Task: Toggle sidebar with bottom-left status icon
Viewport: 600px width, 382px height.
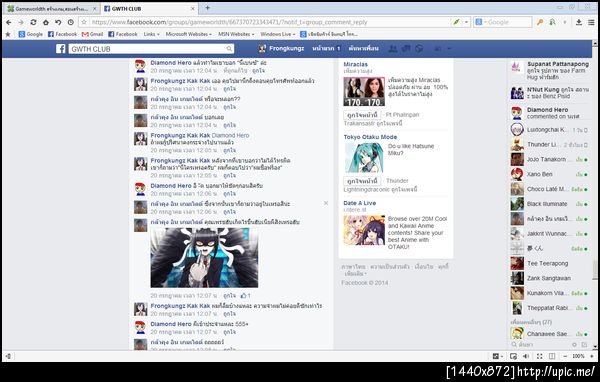Action: tap(8, 356)
